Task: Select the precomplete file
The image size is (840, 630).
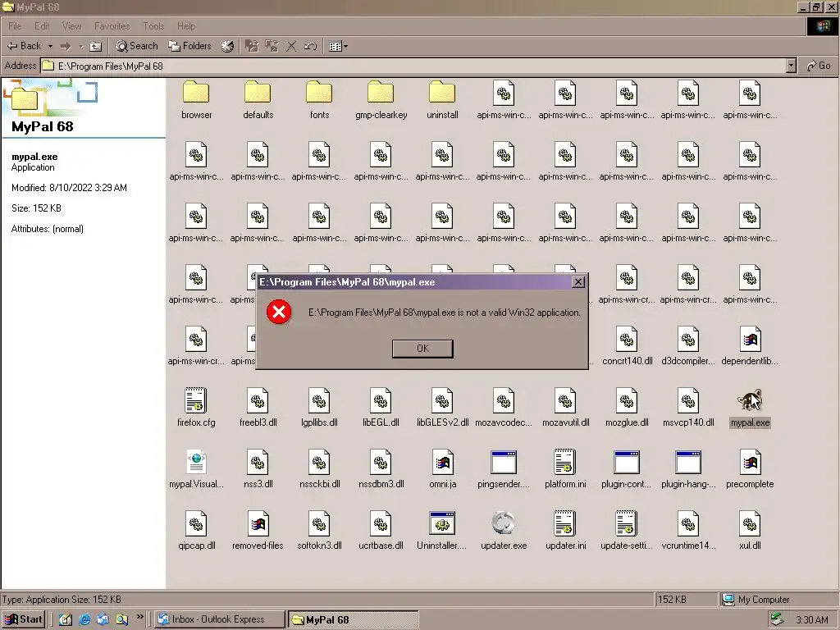Action: (750, 462)
